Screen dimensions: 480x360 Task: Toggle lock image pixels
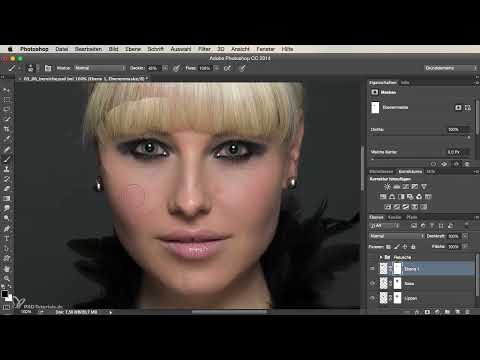click(397, 247)
